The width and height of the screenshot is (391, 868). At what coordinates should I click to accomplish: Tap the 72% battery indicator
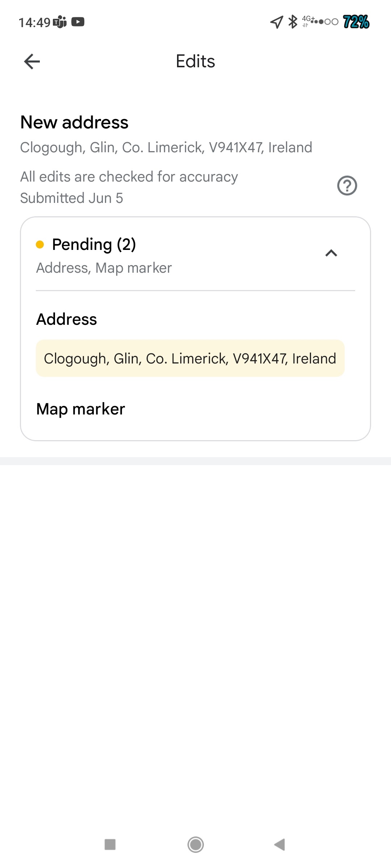pos(356,22)
